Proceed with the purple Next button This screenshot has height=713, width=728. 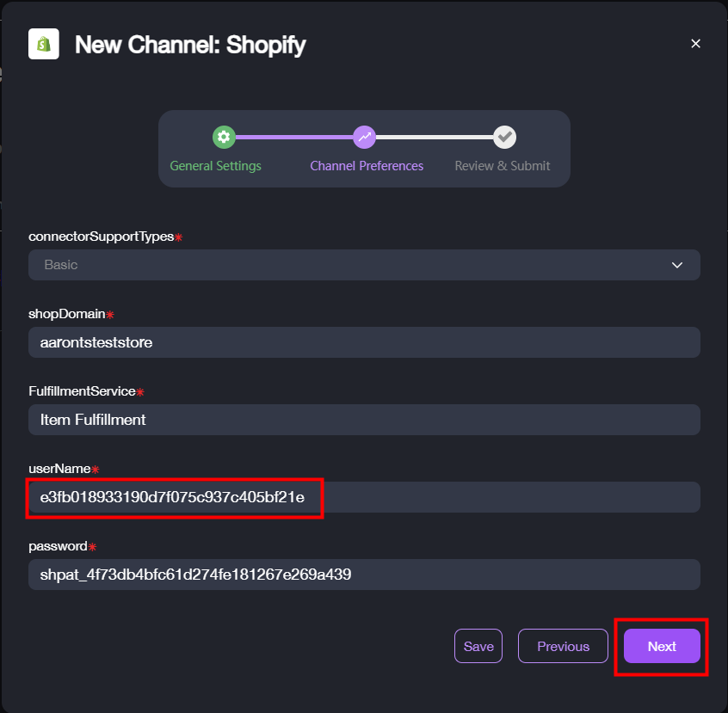[662, 646]
